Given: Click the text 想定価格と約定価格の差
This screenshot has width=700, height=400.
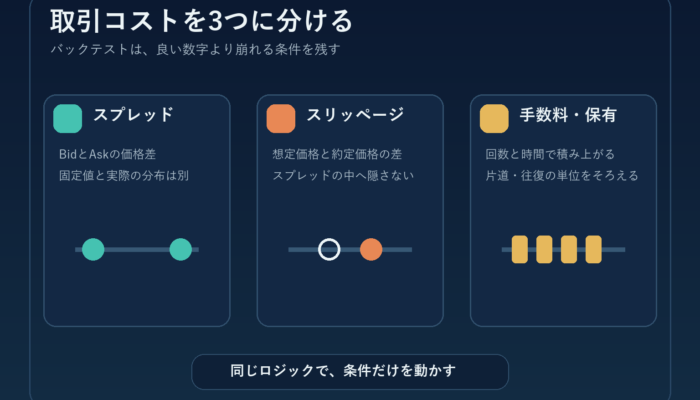Looking at the screenshot, I should [x=338, y=154].
